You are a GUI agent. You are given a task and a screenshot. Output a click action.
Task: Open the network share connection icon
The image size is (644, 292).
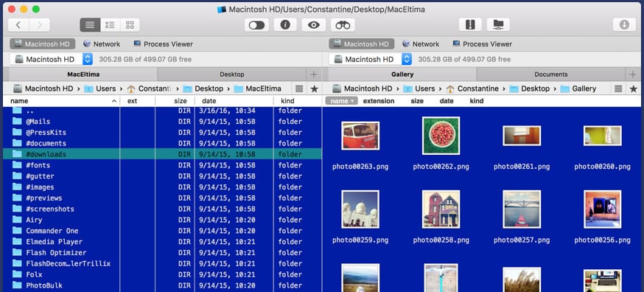click(x=498, y=24)
